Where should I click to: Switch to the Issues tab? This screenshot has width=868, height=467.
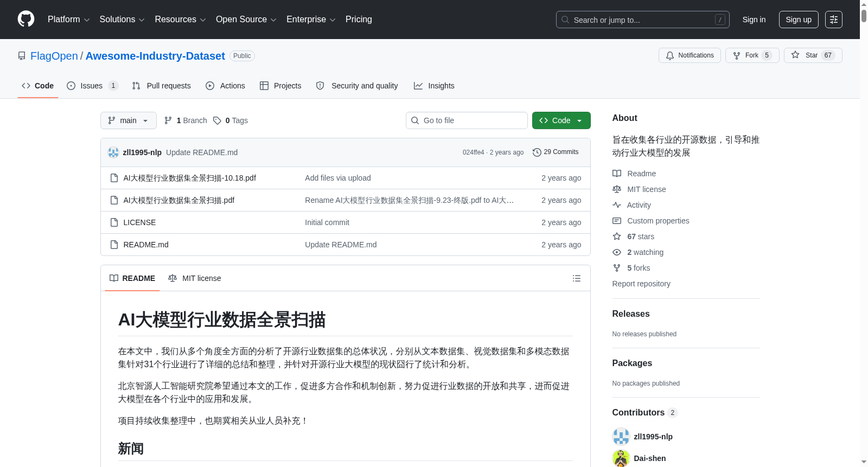(x=92, y=86)
